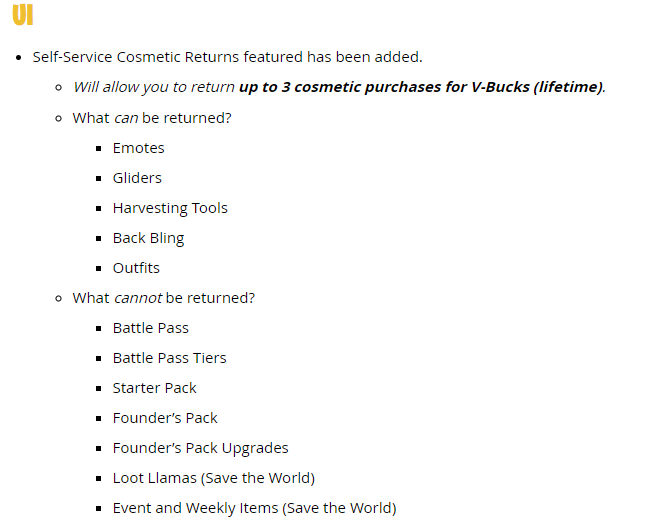The image size is (664, 532).
Task: Select the Outfits list item
Action: 136,268
